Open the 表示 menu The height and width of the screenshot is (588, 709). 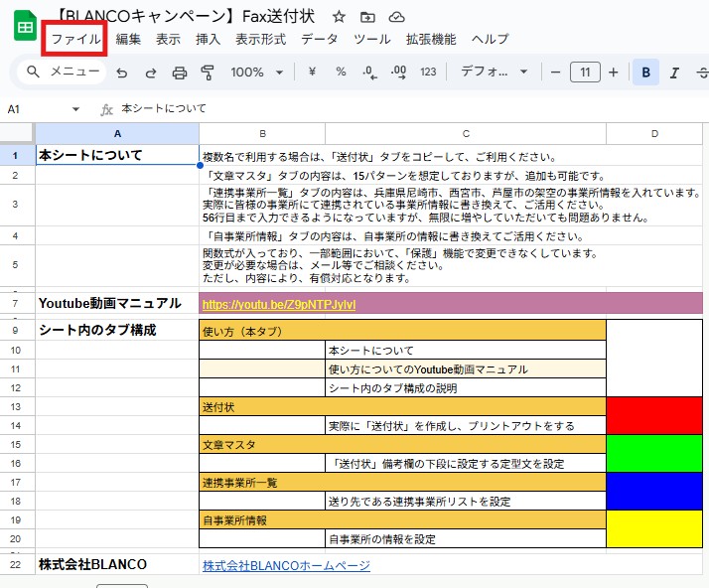168,40
